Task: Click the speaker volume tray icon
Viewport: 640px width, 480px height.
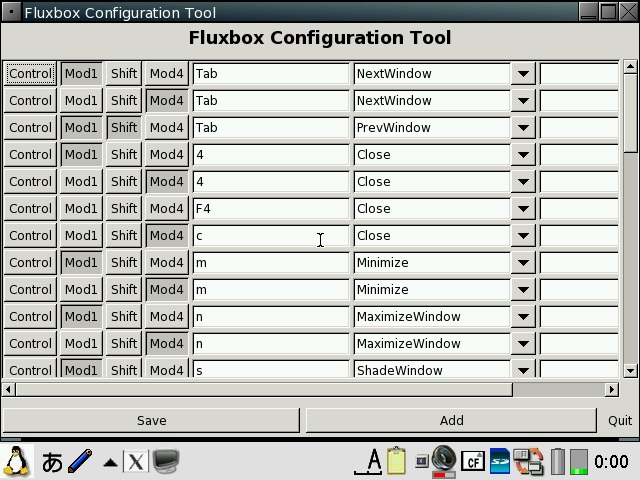Action: coord(443,461)
